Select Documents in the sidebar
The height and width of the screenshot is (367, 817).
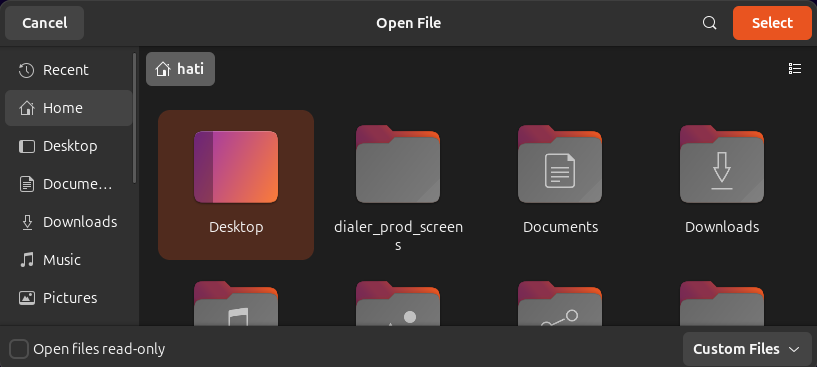click(69, 184)
